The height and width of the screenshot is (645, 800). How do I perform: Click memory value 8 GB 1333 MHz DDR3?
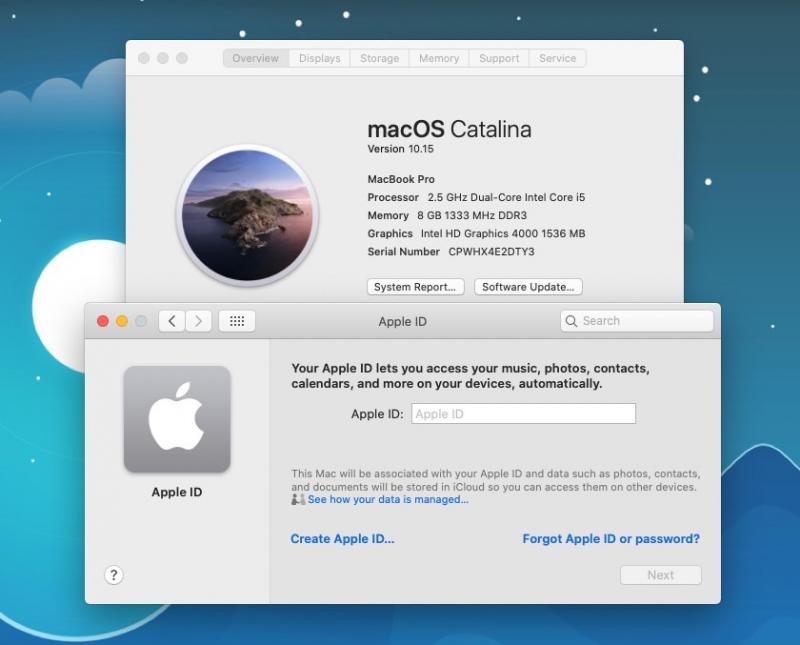(x=472, y=215)
